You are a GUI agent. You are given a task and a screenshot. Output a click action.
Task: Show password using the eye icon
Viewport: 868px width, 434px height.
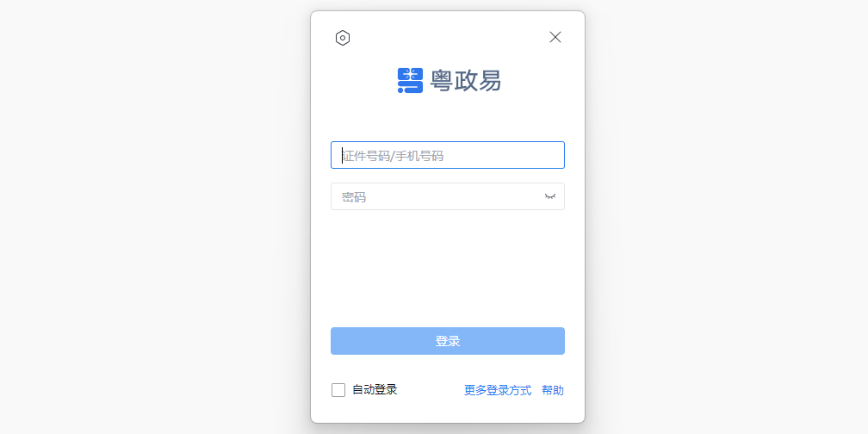click(549, 196)
